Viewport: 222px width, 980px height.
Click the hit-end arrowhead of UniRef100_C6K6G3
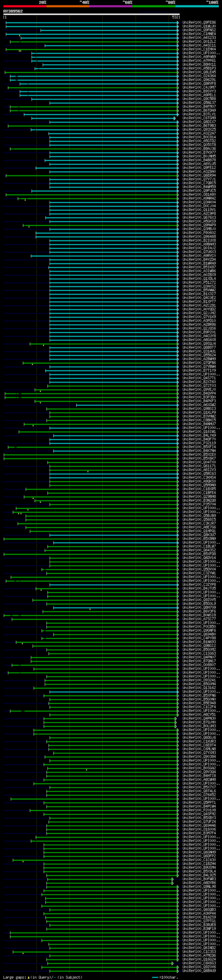[173, 963]
